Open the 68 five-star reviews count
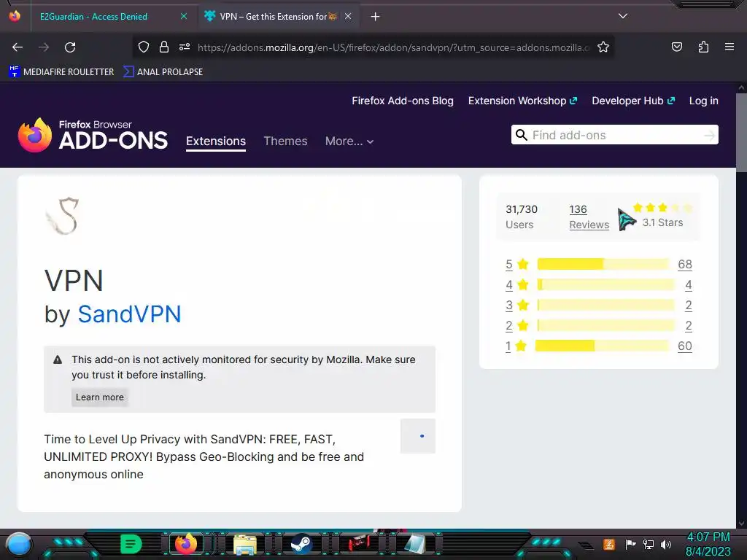This screenshot has height=560, width=747. (684, 264)
